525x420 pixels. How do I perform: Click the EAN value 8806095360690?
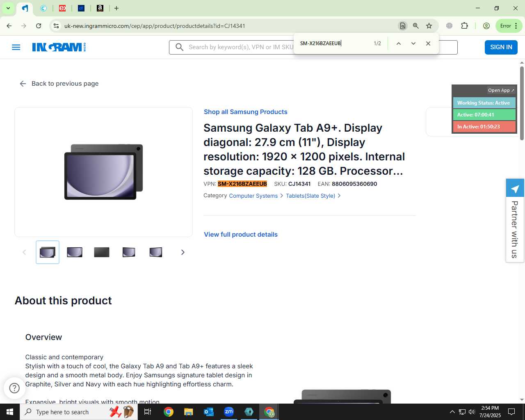pyautogui.click(x=354, y=184)
